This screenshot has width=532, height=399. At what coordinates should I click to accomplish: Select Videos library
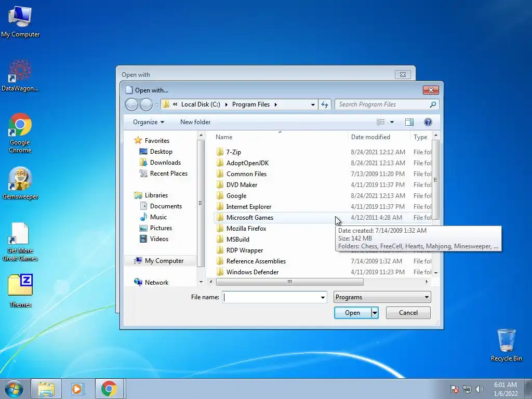[154, 239]
